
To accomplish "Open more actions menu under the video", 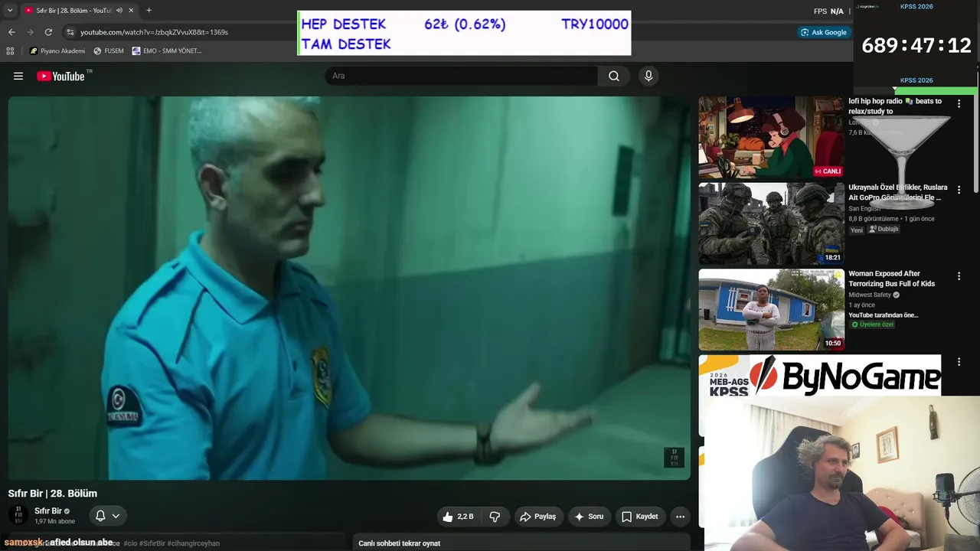I will pyautogui.click(x=680, y=517).
